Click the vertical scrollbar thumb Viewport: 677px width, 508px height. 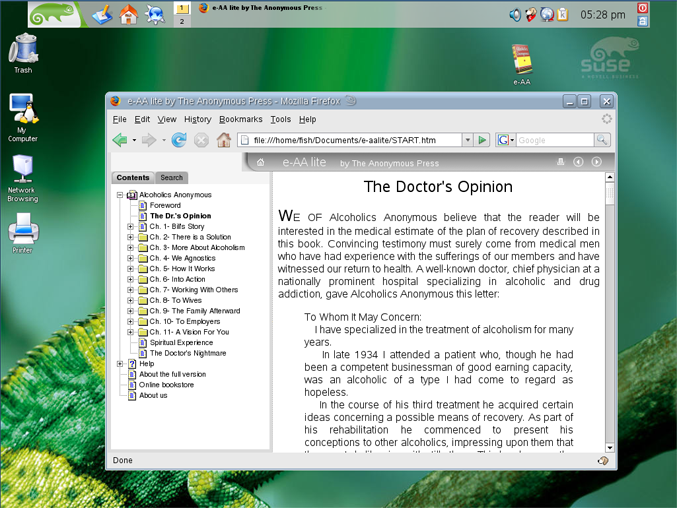[610, 193]
